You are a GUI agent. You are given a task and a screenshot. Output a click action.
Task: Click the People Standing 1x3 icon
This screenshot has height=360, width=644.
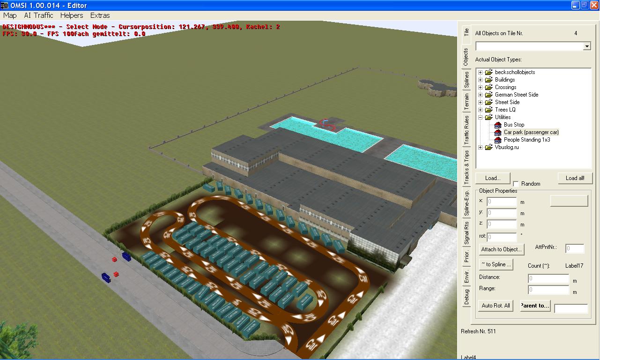click(x=498, y=140)
